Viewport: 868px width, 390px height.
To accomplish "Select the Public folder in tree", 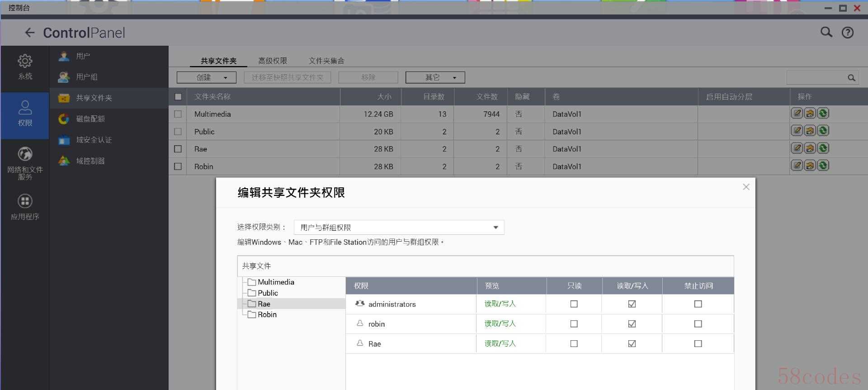I will point(268,293).
